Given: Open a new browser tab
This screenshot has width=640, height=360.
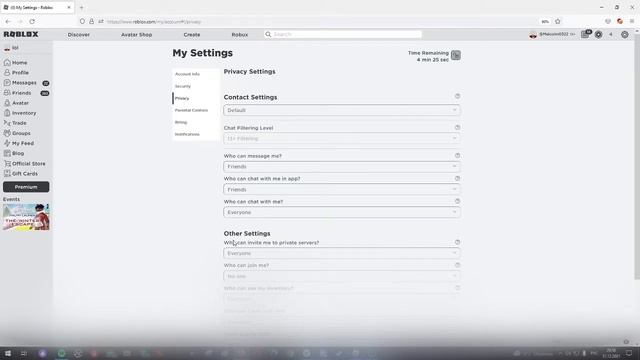Looking at the screenshot, I should [81, 7].
